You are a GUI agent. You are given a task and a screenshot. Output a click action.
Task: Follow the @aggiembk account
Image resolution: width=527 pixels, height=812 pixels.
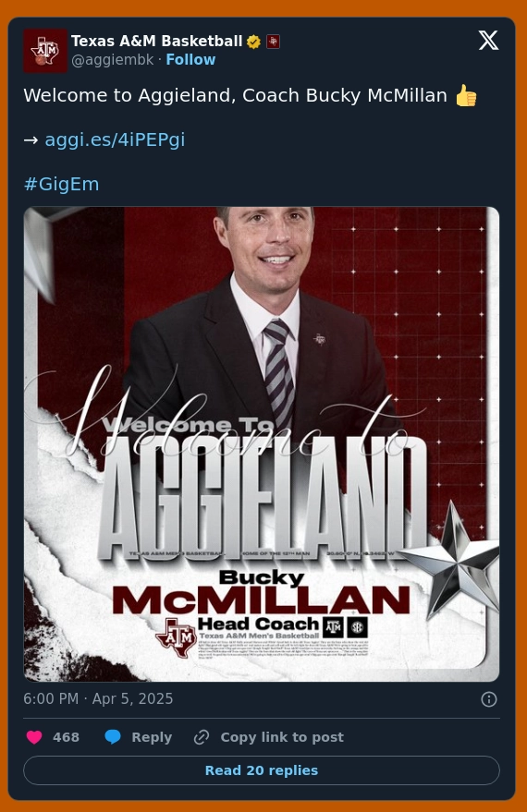pos(190,59)
